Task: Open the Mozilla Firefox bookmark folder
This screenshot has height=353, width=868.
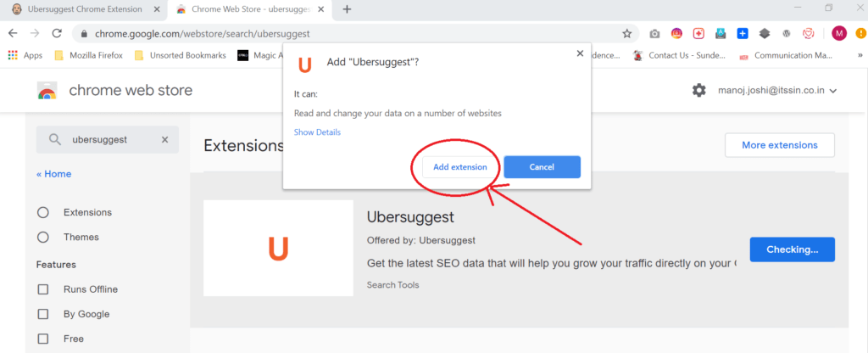Action: 88,55
